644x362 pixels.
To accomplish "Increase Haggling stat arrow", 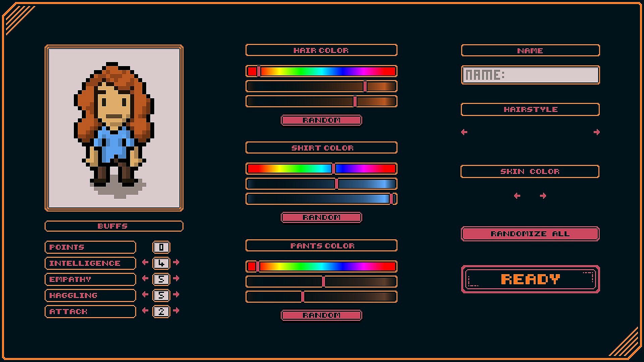I will (x=176, y=295).
